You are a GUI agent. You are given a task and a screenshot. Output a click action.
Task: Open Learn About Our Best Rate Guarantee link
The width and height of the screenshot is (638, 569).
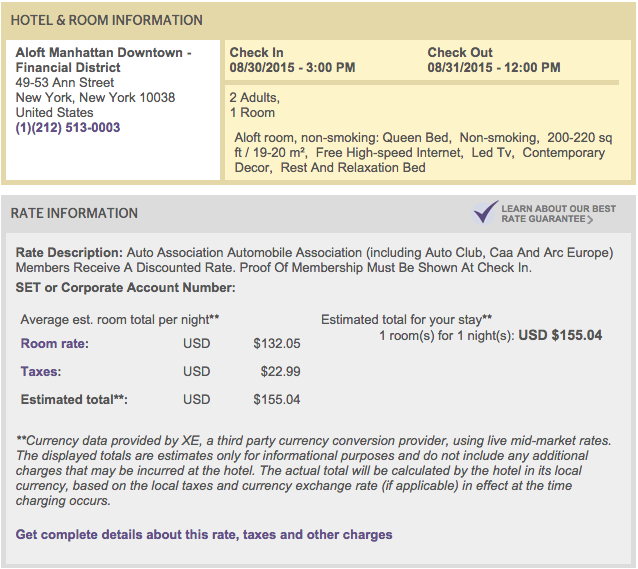point(558,214)
